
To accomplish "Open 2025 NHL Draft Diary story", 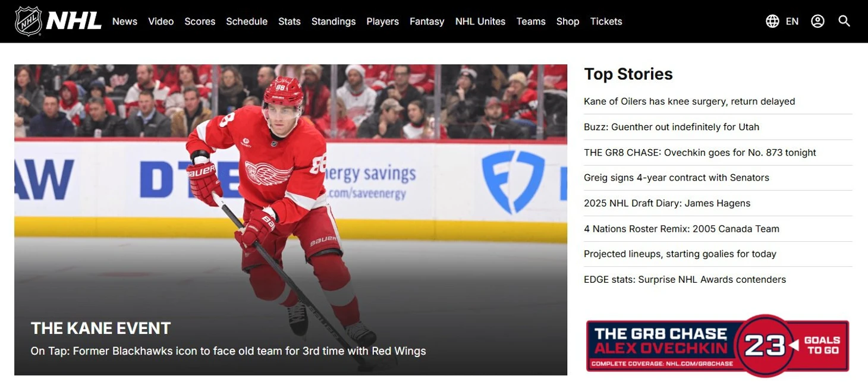I will [667, 203].
